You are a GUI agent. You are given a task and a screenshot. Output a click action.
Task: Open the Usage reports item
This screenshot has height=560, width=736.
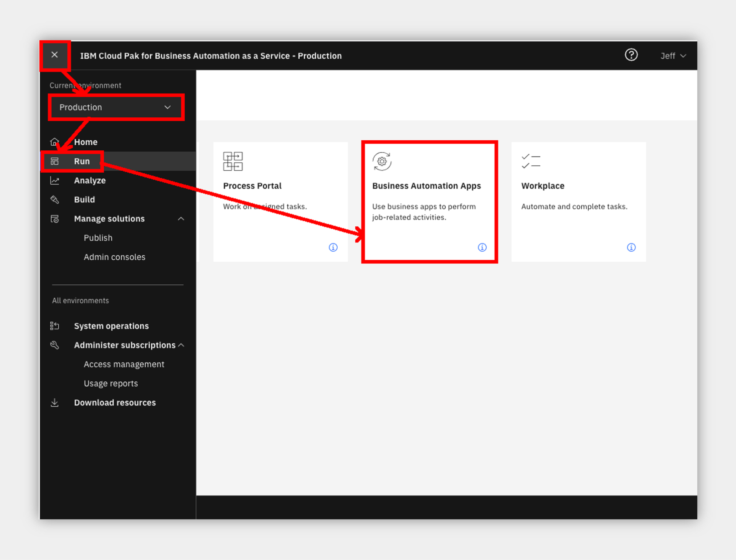pyautogui.click(x=111, y=384)
